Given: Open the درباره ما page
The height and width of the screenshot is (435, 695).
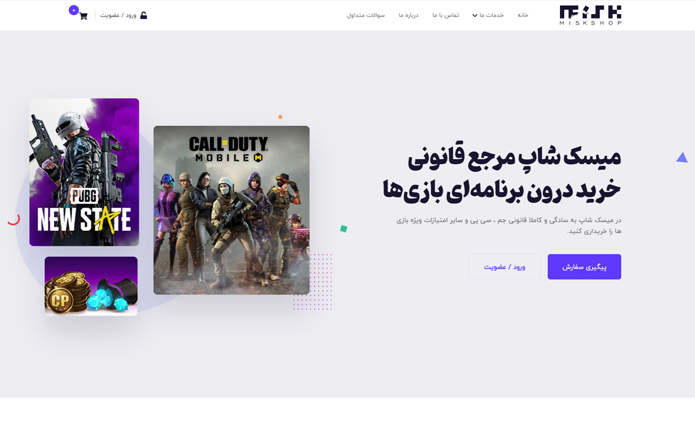Looking at the screenshot, I should (408, 15).
